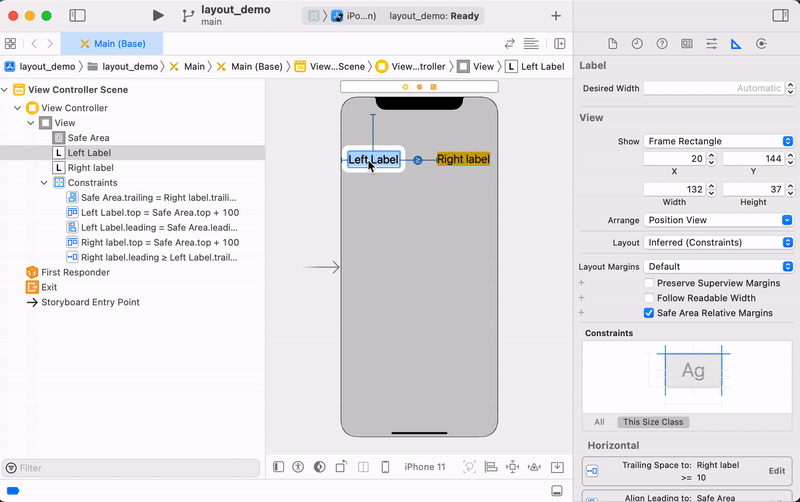Open the related items grid menu
This screenshot has height=502, width=800.
click(10, 43)
